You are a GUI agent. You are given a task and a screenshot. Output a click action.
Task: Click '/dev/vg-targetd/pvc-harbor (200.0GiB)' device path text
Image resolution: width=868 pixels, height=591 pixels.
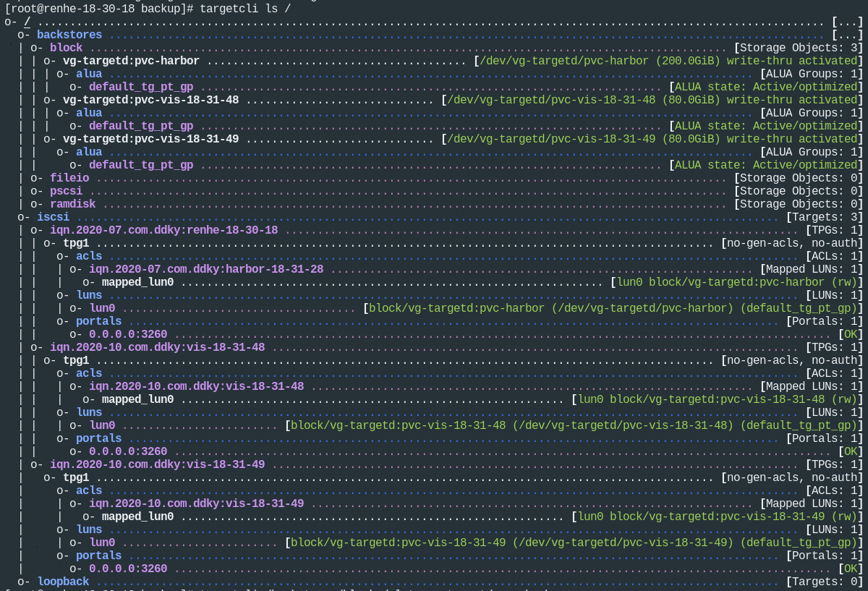coord(600,61)
